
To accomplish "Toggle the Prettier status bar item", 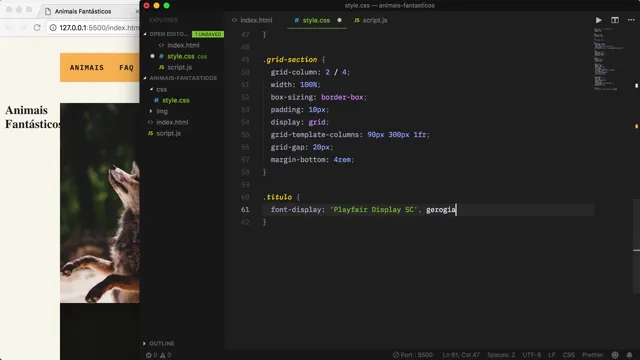I will [x=592, y=355].
